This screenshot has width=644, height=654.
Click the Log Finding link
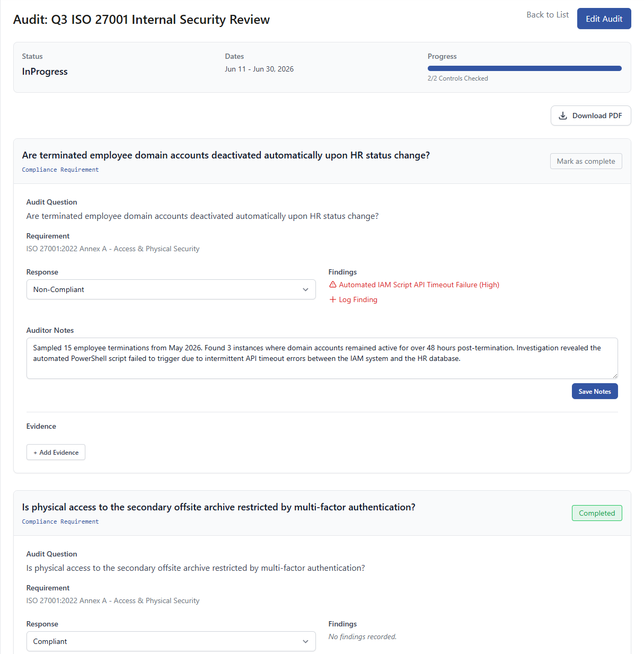(x=358, y=299)
